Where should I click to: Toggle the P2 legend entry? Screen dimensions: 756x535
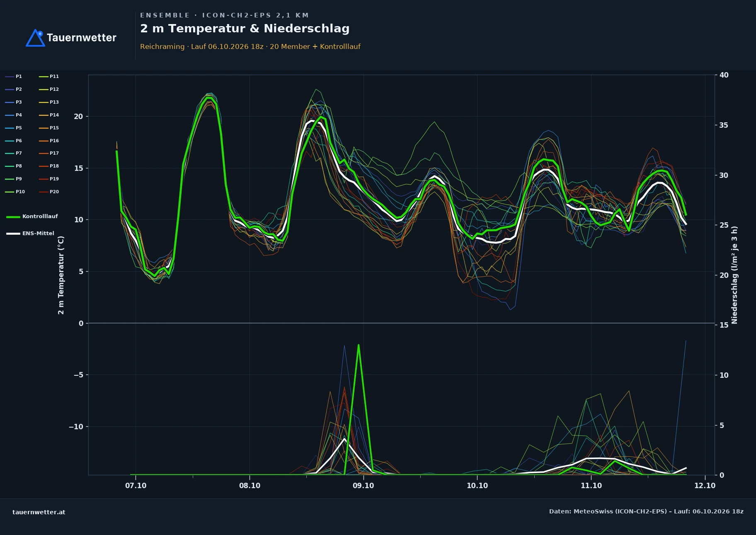(14, 90)
